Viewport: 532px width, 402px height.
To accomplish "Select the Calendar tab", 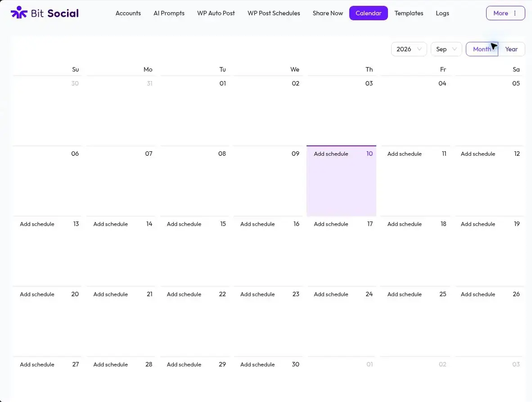I will point(369,13).
